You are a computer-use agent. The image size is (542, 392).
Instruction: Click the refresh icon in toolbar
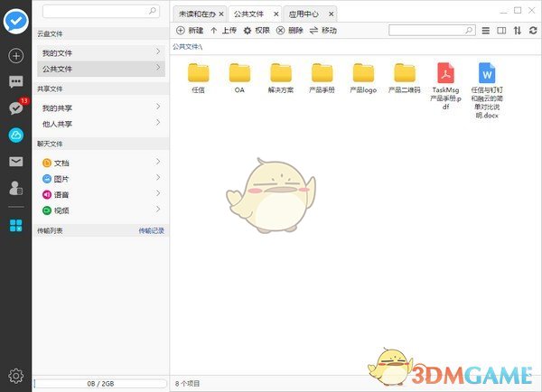pyautogui.click(x=533, y=31)
